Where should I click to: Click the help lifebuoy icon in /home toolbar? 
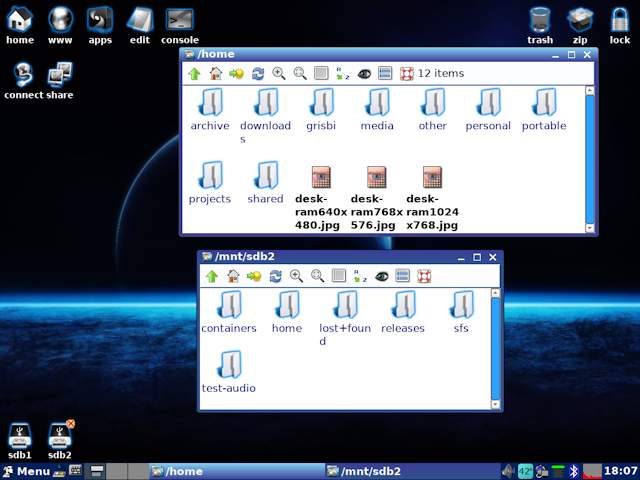406,73
